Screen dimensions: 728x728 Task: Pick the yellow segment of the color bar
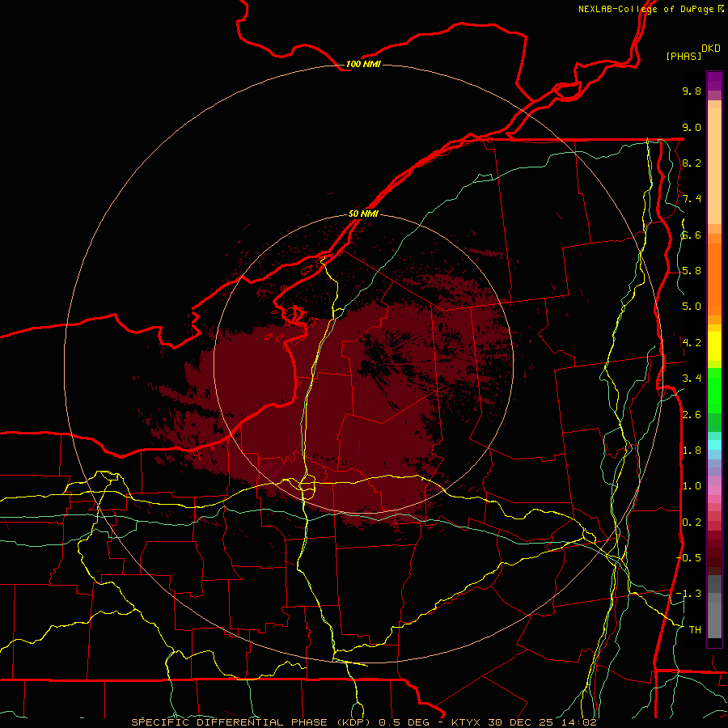(x=714, y=346)
